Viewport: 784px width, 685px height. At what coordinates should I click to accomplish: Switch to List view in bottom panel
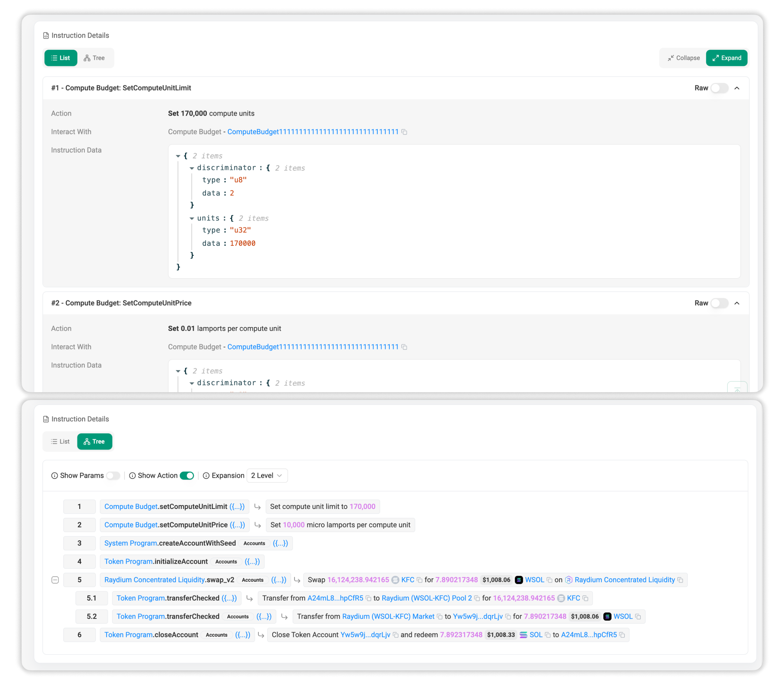coord(60,442)
